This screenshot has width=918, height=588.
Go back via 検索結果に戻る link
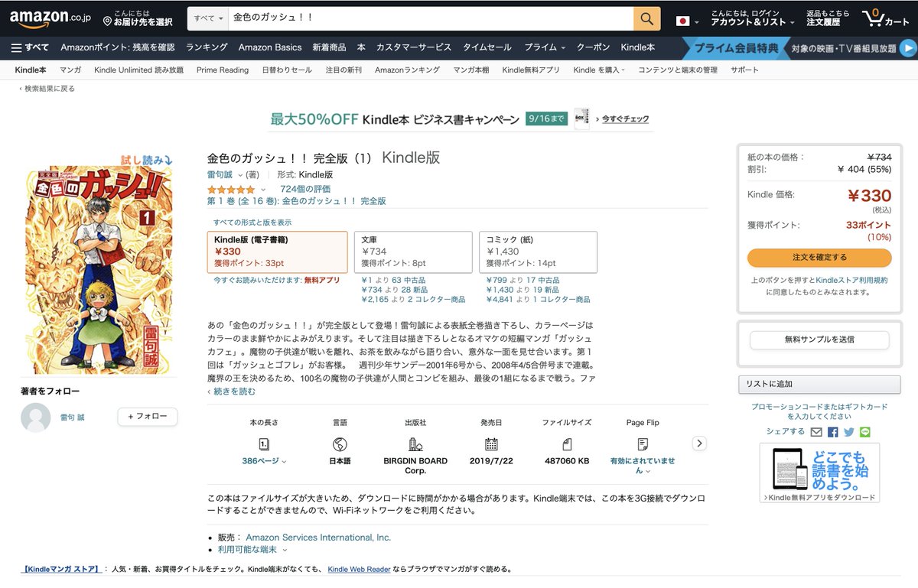pos(47,89)
